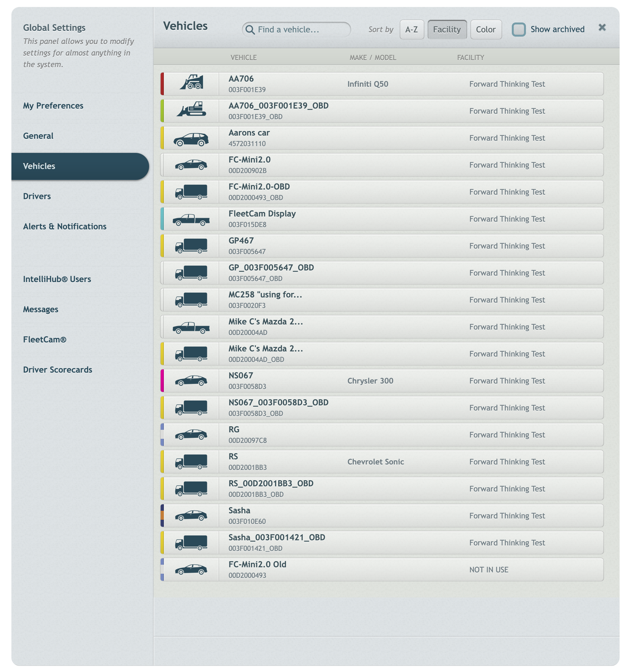Screen dimensions: 631x672
Task: Open the Drivers settings section
Action: click(x=37, y=196)
